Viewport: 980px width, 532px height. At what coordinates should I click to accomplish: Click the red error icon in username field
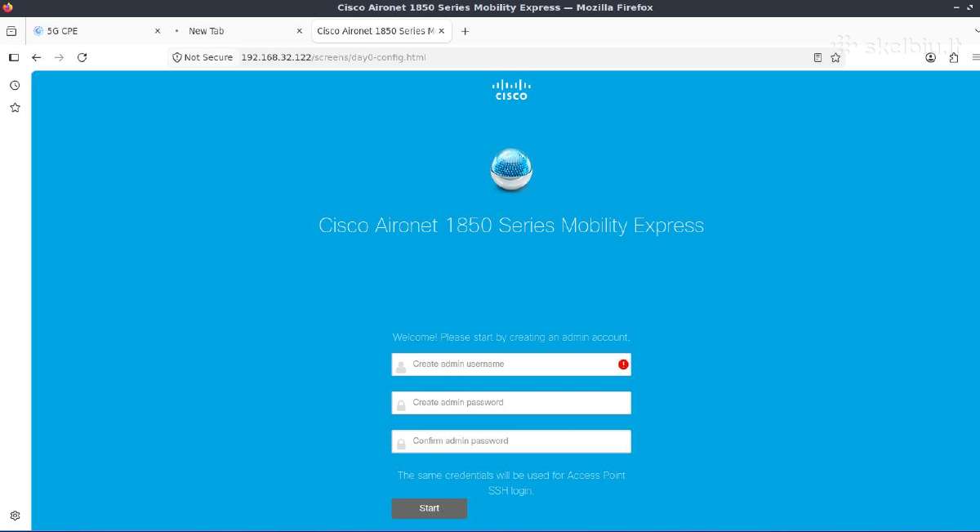click(623, 364)
